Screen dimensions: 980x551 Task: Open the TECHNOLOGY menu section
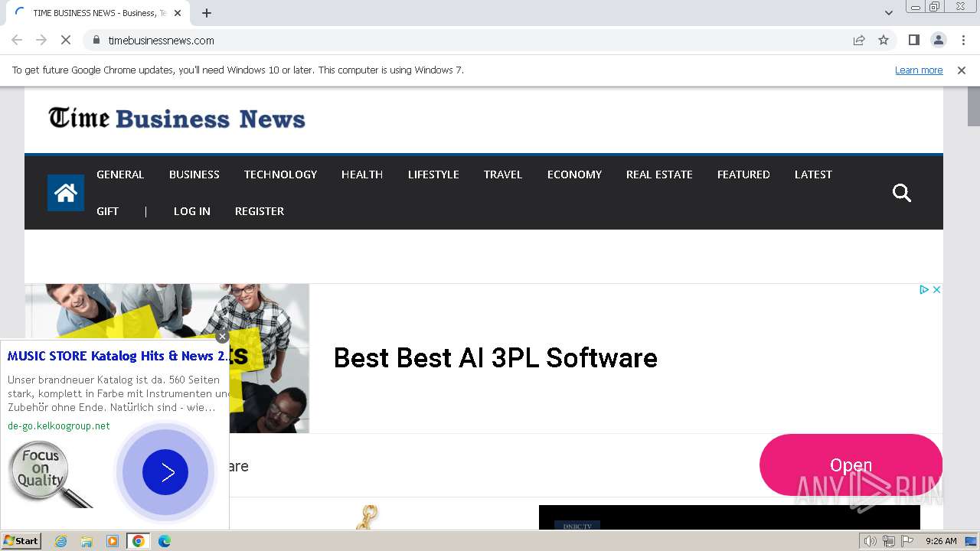pos(280,174)
